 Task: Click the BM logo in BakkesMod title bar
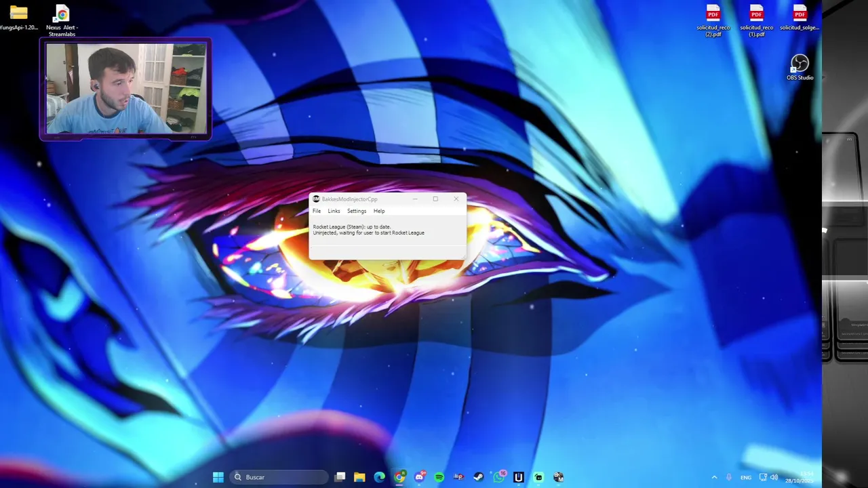pos(316,199)
